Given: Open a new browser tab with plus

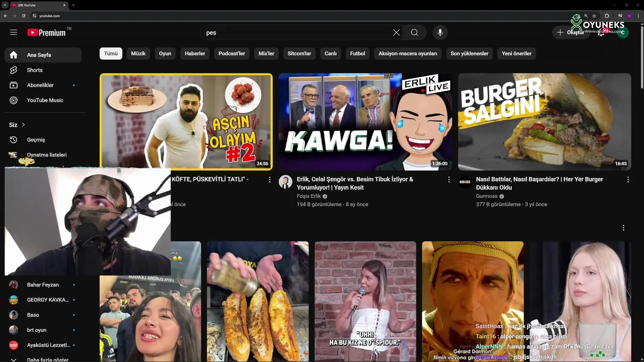Looking at the screenshot, I should 73,5.
